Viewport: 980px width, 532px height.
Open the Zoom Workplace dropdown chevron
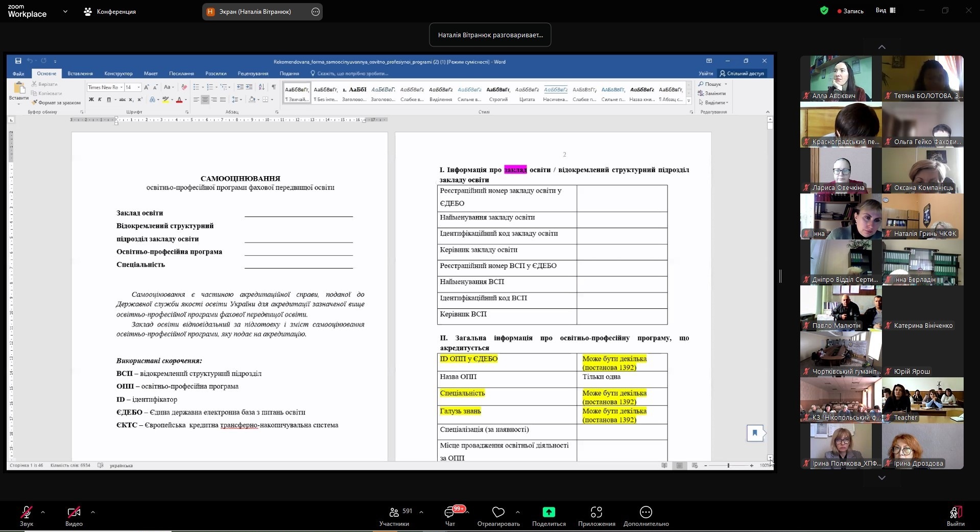(65, 11)
